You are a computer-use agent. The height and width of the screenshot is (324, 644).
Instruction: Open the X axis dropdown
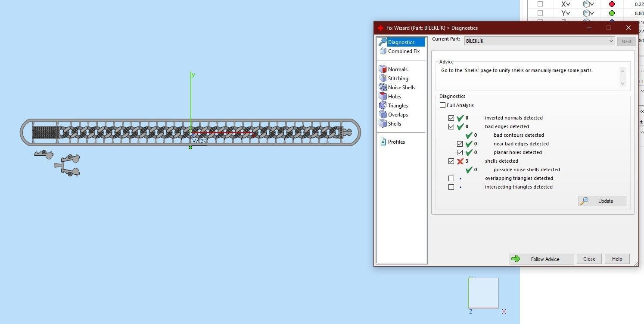[x=566, y=4]
